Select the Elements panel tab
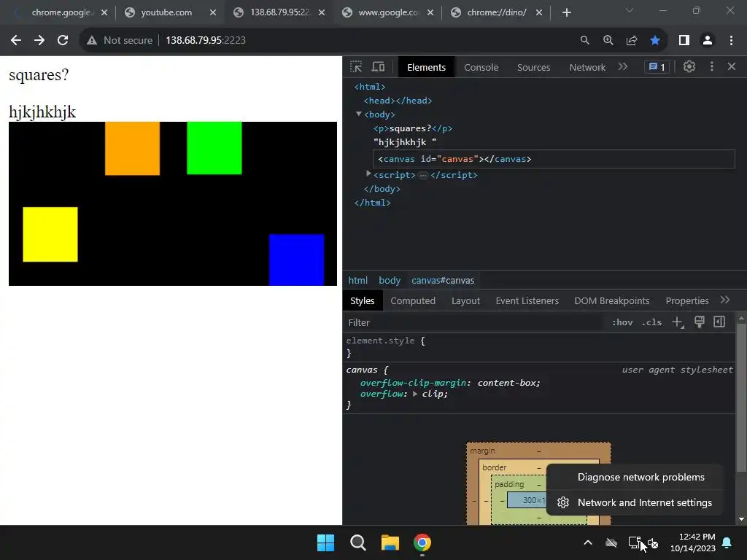The image size is (747, 560). pyautogui.click(x=426, y=68)
